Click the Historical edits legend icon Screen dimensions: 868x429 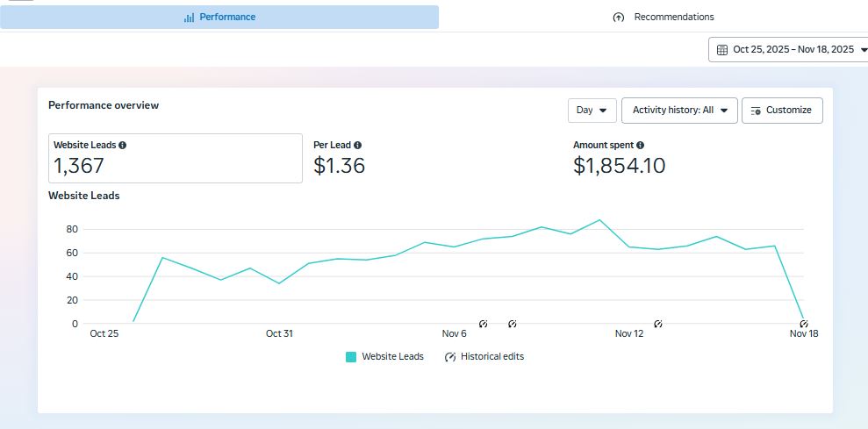pyautogui.click(x=450, y=357)
